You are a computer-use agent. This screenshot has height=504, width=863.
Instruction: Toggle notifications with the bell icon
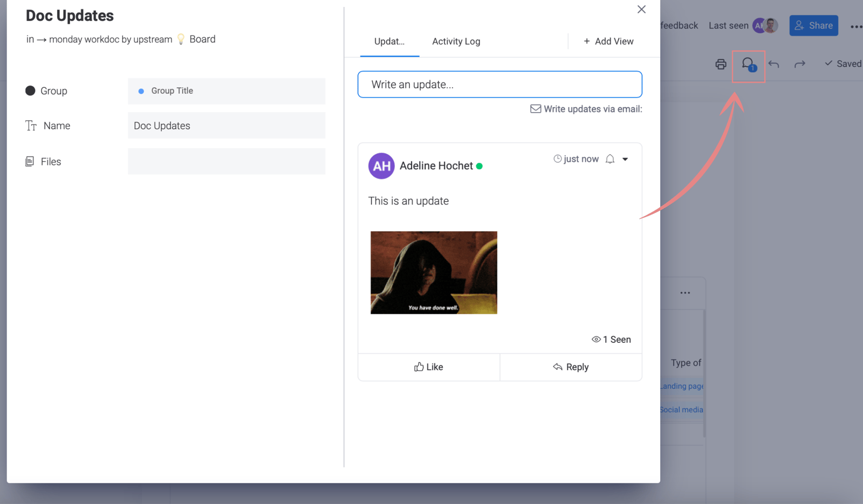[x=609, y=158]
